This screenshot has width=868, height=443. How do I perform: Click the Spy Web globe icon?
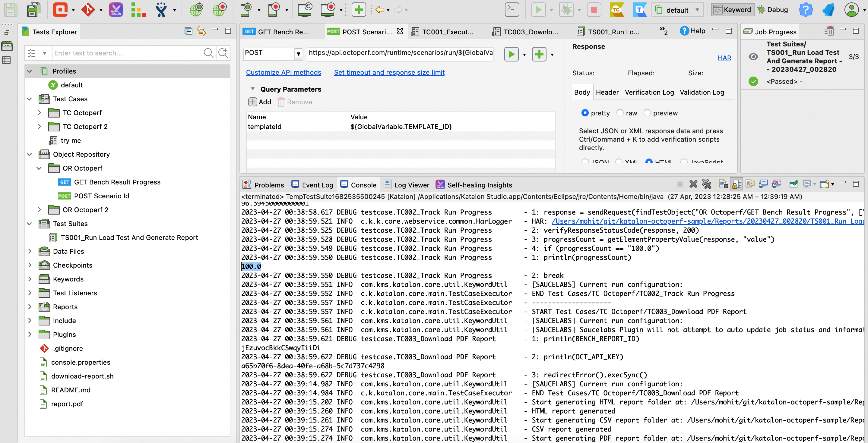[196, 9]
